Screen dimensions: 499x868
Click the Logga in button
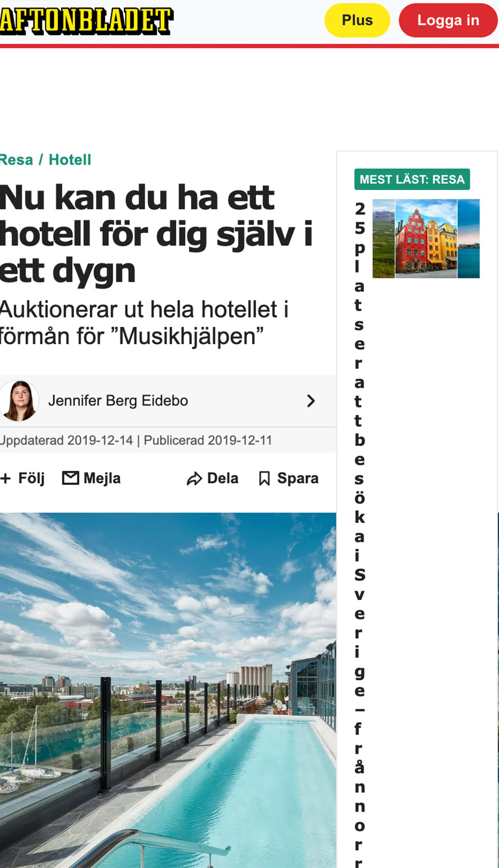(x=448, y=20)
